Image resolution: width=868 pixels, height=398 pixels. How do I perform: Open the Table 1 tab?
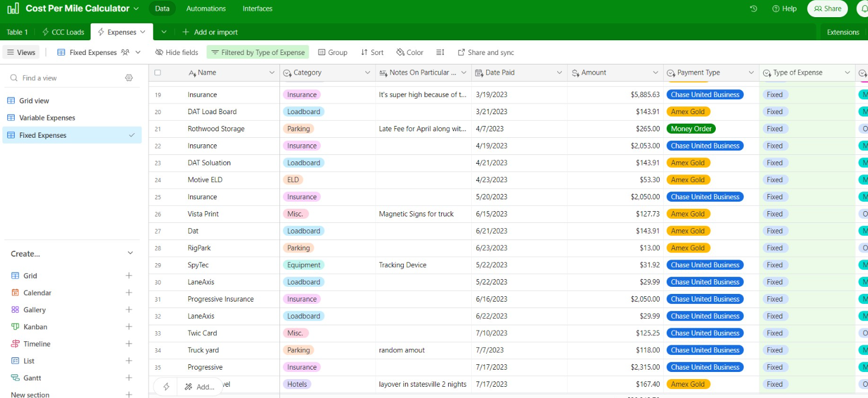[17, 33]
